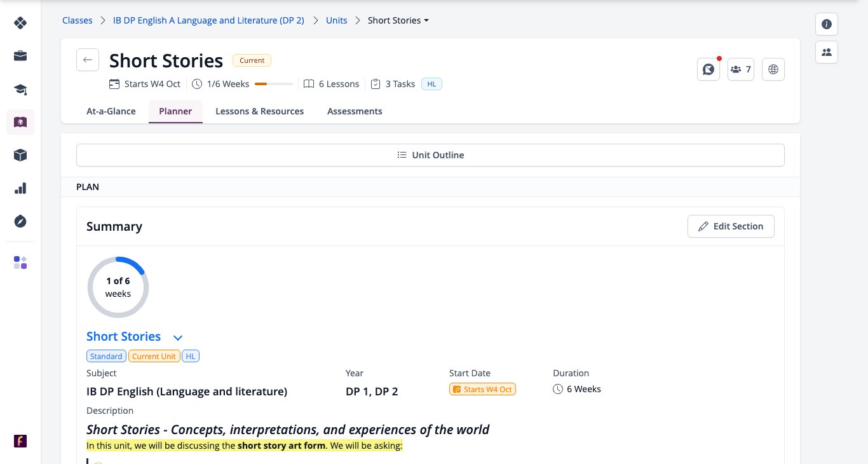Open the compass explore icon
The image size is (868, 464).
20,221
